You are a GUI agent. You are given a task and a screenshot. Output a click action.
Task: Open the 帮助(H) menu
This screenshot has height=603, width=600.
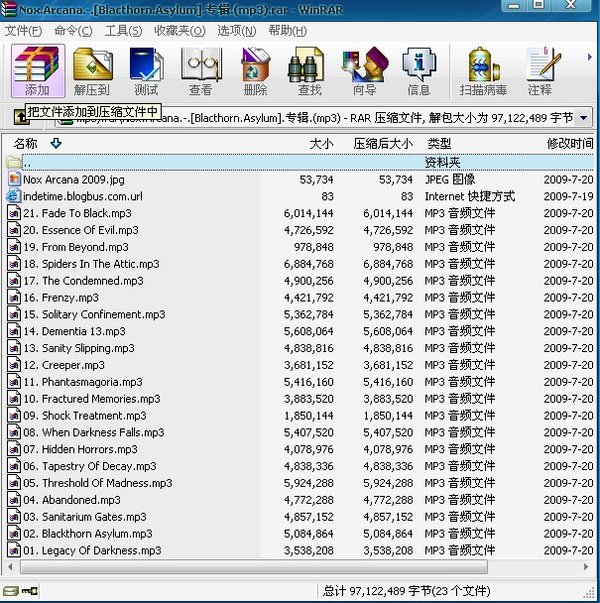click(x=287, y=31)
